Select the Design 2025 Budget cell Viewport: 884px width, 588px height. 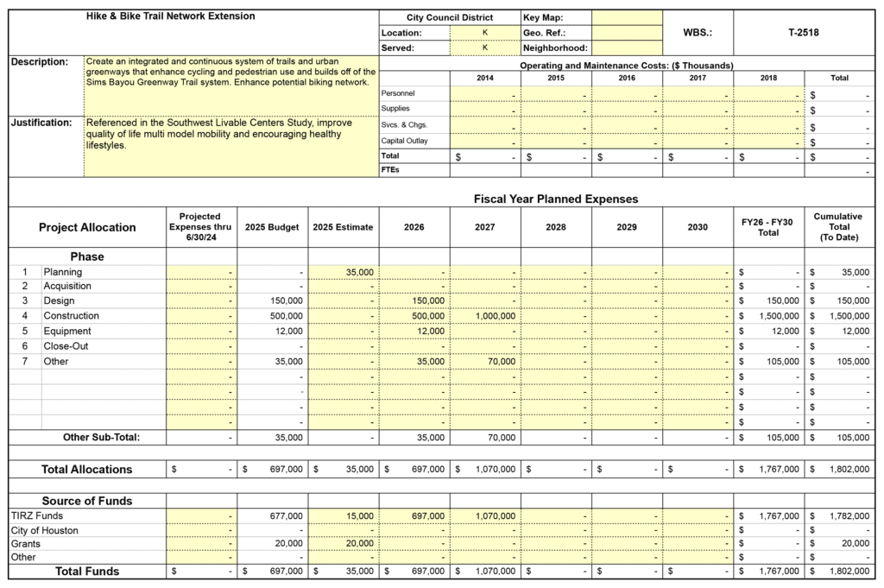click(272, 301)
